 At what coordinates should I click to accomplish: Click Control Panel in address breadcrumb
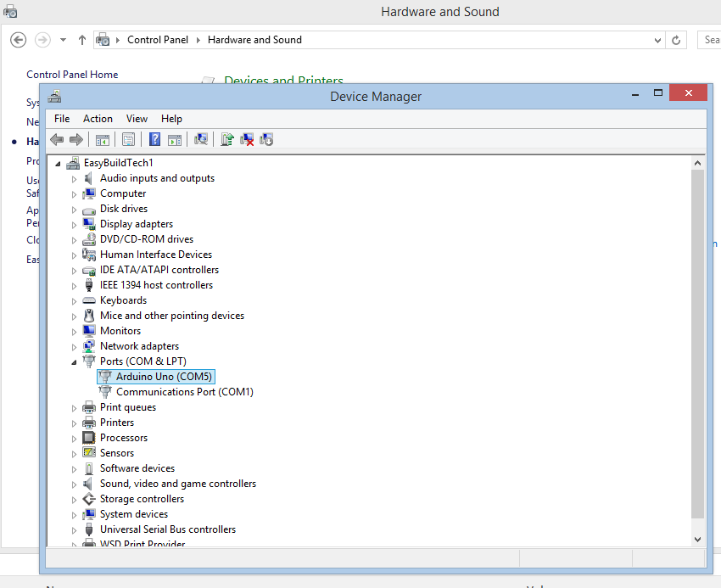(159, 40)
